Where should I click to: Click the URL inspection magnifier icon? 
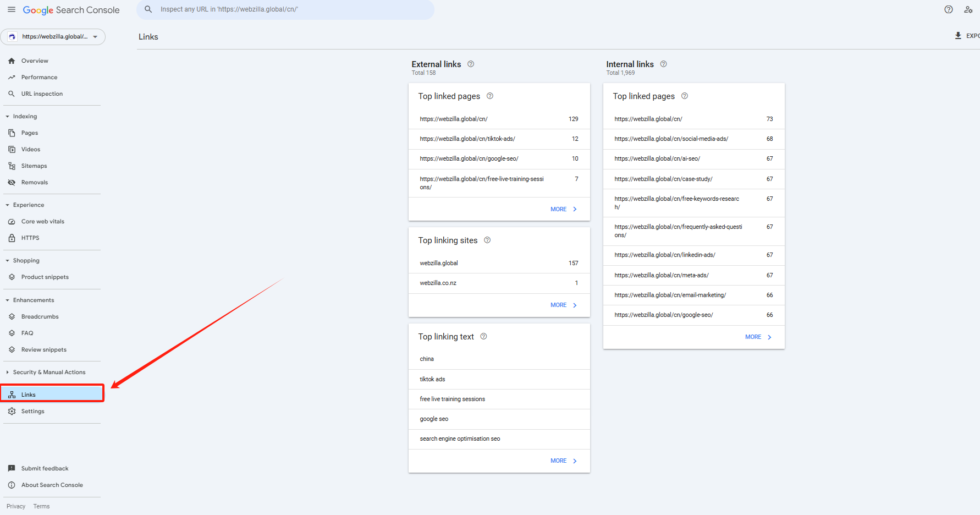[12, 94]
